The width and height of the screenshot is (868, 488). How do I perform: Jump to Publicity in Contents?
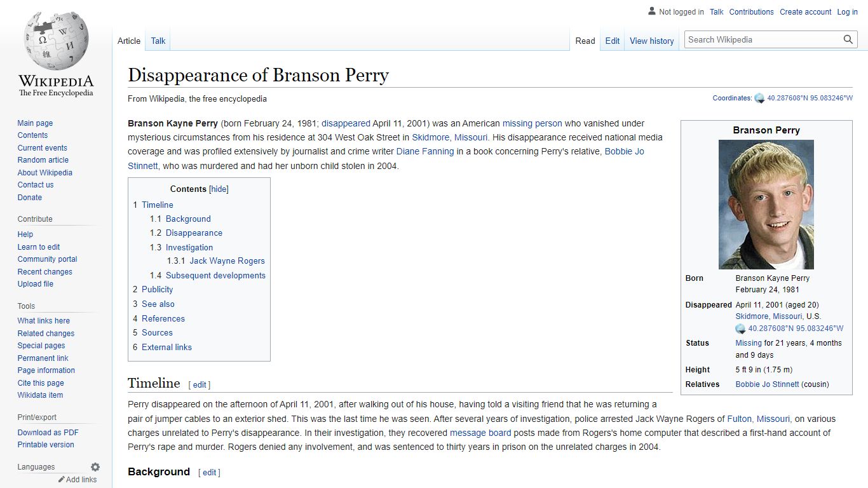tap(157, 289)
